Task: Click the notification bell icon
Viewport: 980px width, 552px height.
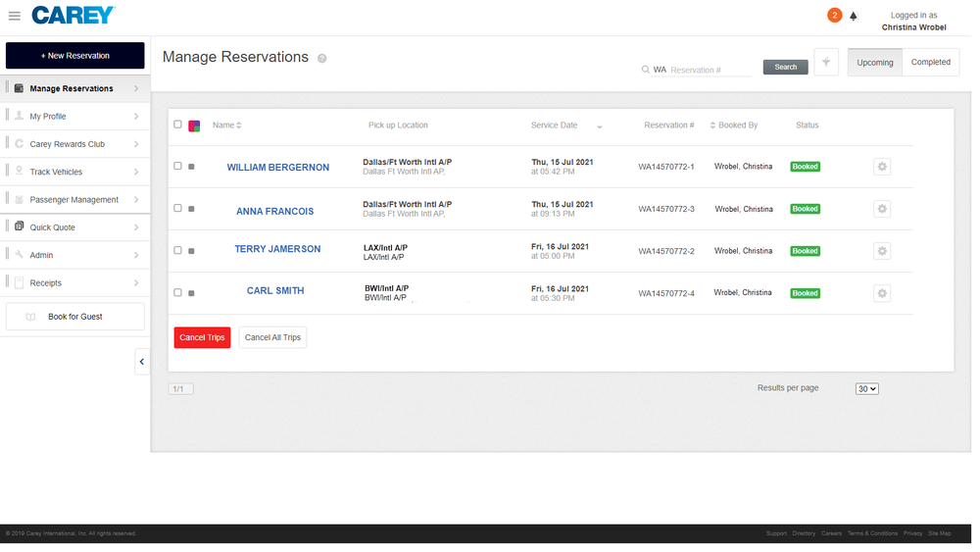Action: click(x=854, y=16)
